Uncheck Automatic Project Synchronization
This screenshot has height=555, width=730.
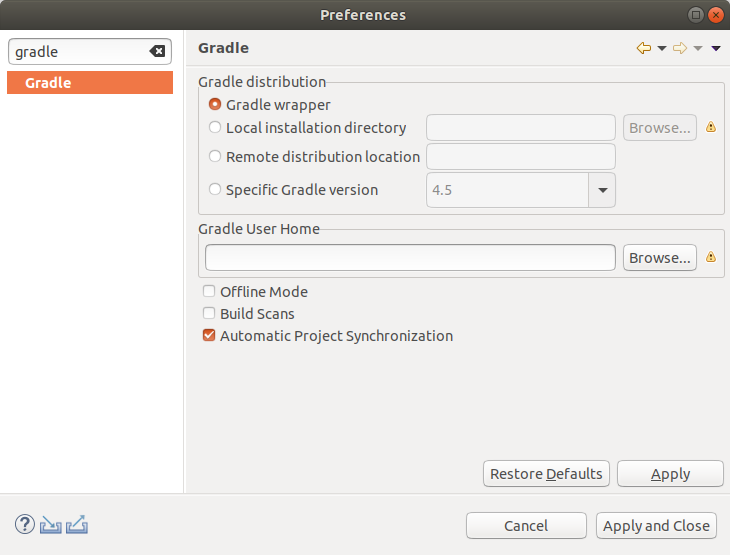tap(209, 335)
